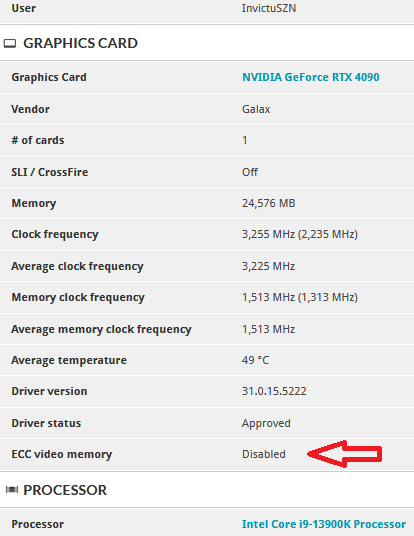Click the Memory clock frequency label
The width and height of the screenshot is (414, 536).
coord(78,297)
